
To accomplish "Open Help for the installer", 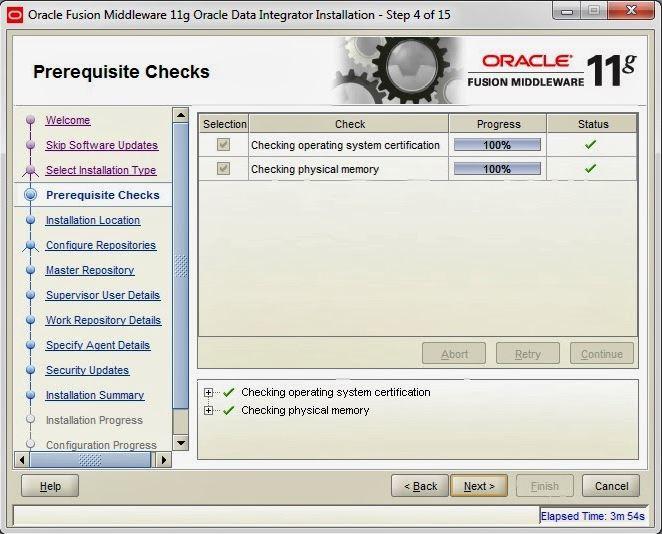I will pyautogui.click(x=50, y=486).
